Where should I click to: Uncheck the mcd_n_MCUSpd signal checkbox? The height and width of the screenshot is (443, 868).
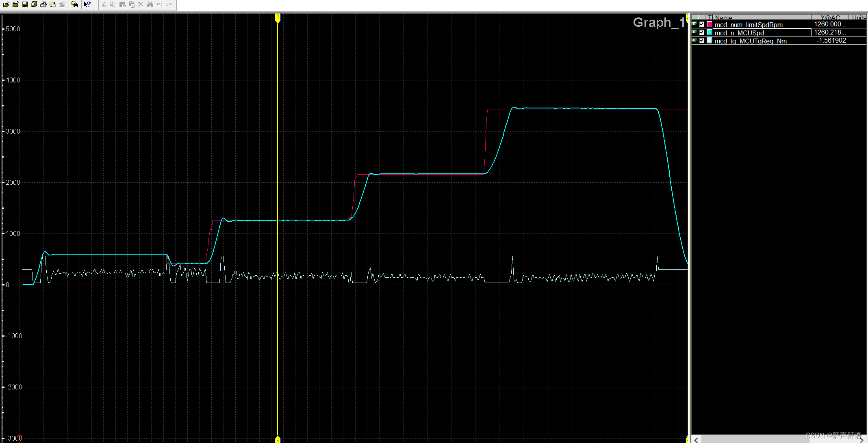point(702,32)
